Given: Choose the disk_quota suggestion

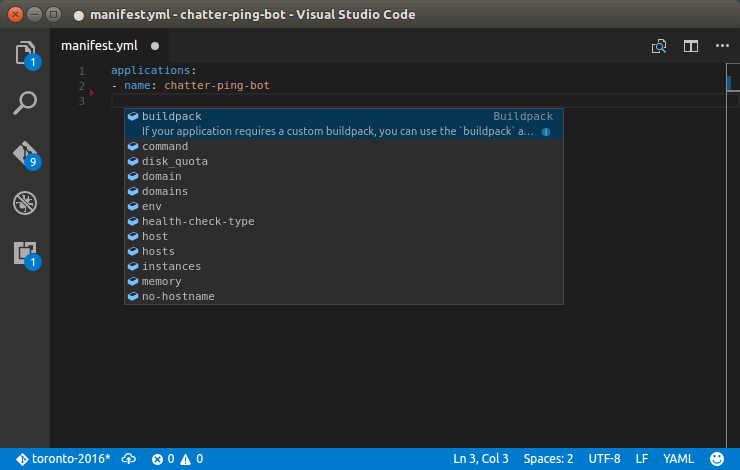Looking at the screenshot, I should click(344, 161).
